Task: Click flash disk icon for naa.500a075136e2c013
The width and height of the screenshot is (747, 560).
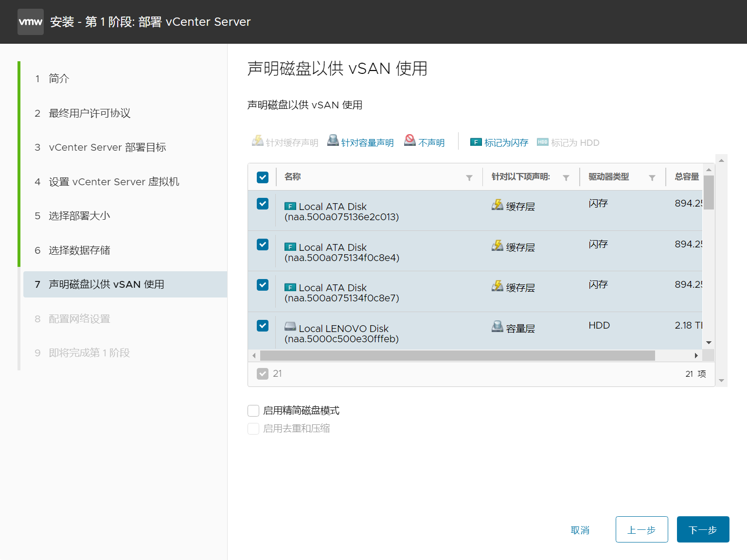Action: (290, 206)
